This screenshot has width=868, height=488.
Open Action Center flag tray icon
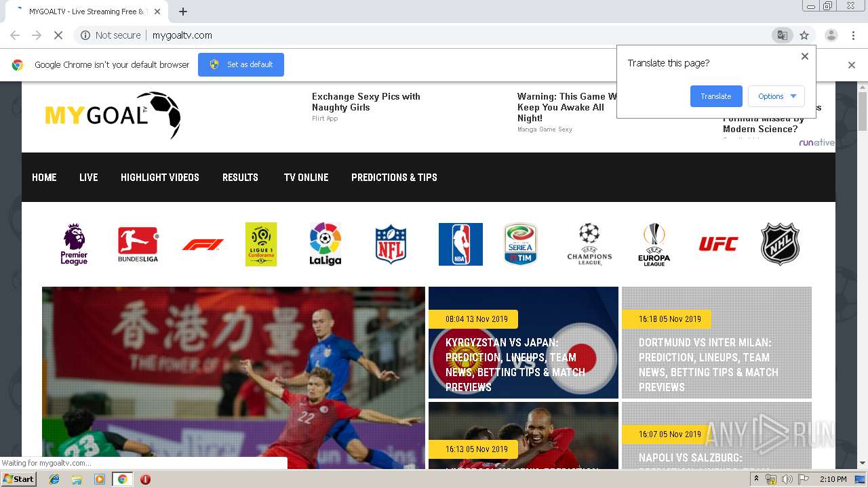804,479
